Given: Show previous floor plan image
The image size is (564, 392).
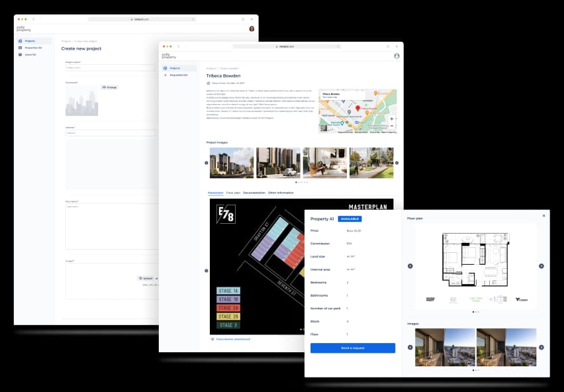Looking at the screenshot, I should [x=410, y=266].
